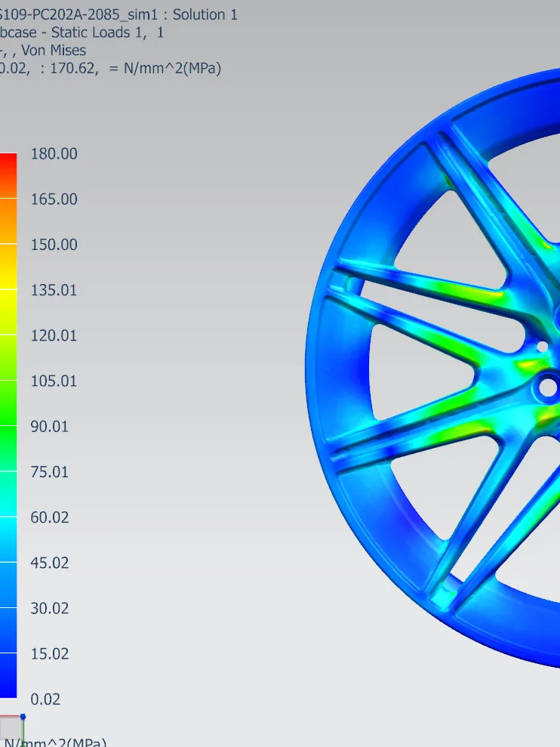Click the 0.02 legend minimum value

point(45,699)
